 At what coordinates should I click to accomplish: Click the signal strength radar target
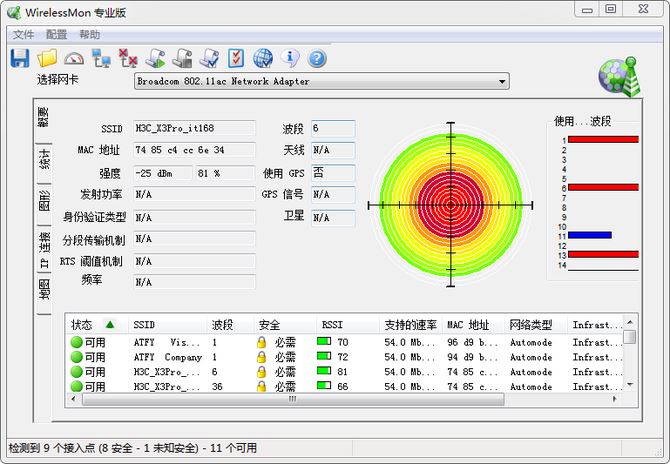450,205
